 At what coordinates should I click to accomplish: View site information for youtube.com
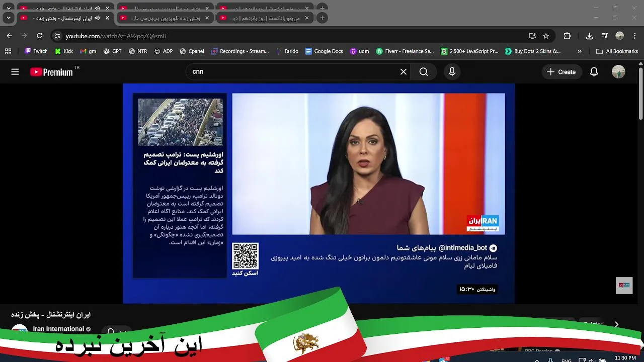(x=57, y=36)
